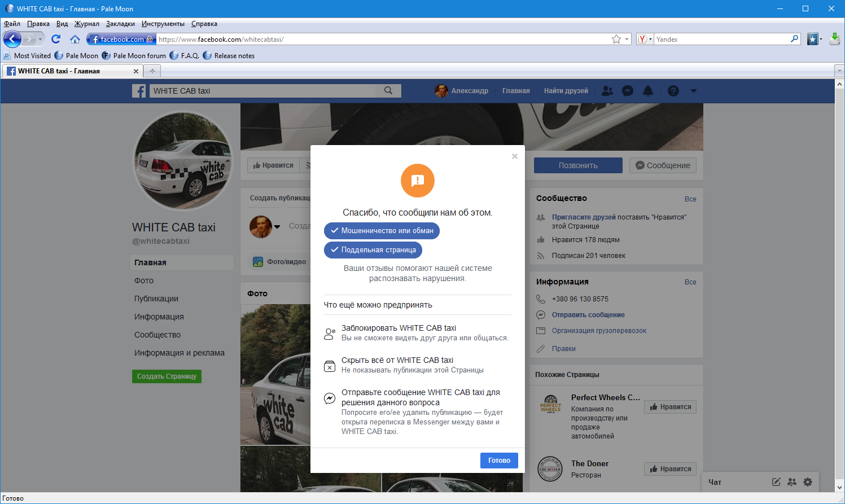Open friend requests icon in Facebook header
Image resolution: width=845 pixels, height=504 pixels.
607,91
